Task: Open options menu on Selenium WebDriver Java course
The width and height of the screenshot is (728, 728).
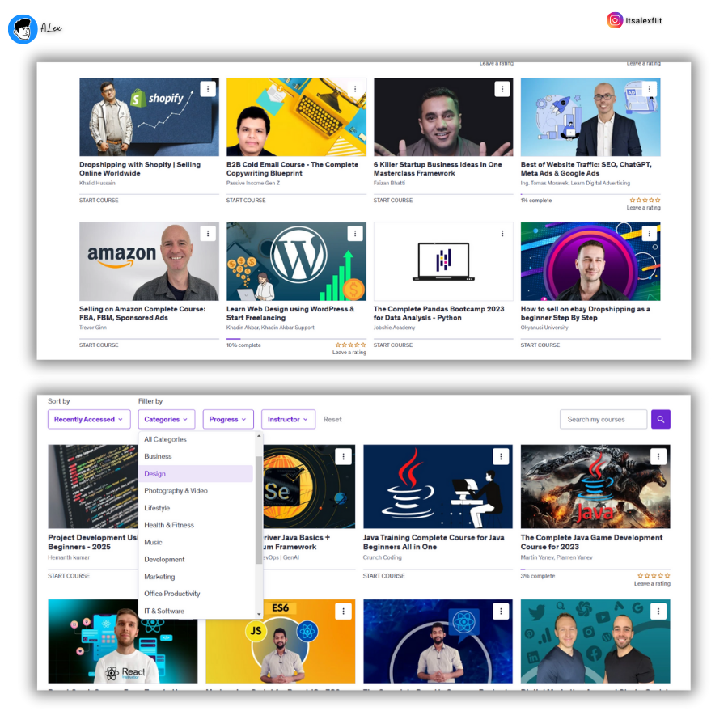Action: (x=343, y=456)
